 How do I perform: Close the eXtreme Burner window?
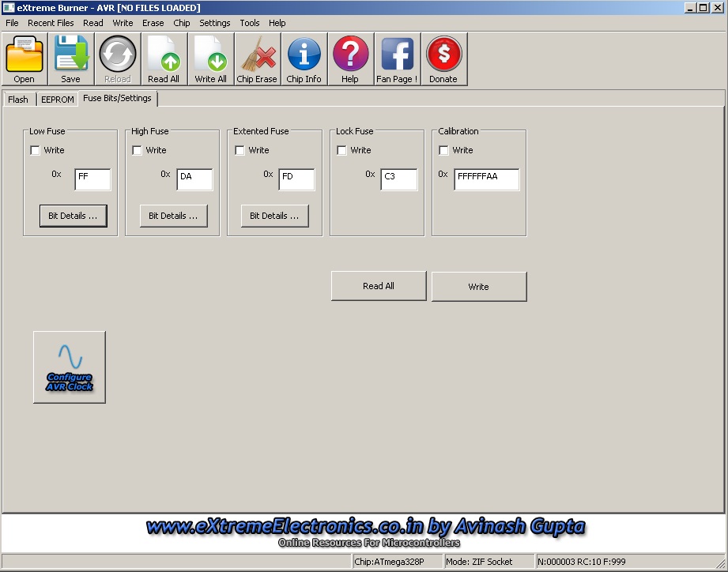tap(717, 7)
